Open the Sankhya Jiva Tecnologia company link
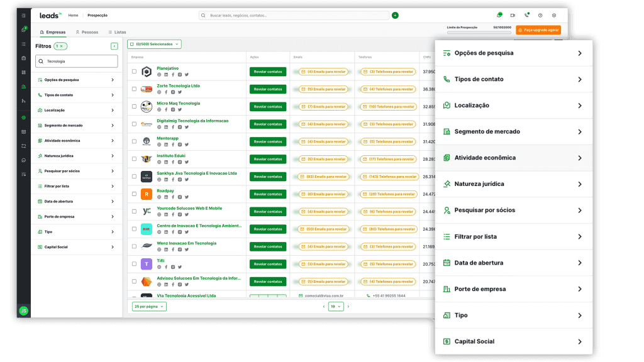Screen dimensions: 644x362 (197, 173)
